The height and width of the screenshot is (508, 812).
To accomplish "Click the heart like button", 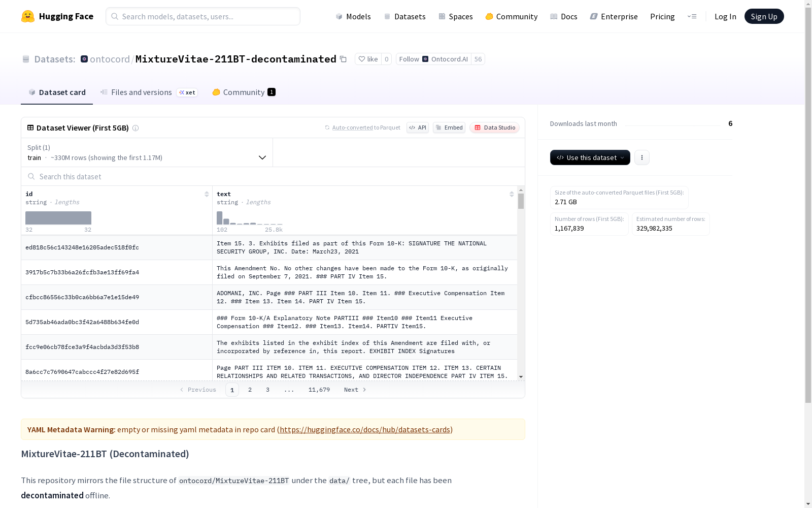I will tap(368, 59).
